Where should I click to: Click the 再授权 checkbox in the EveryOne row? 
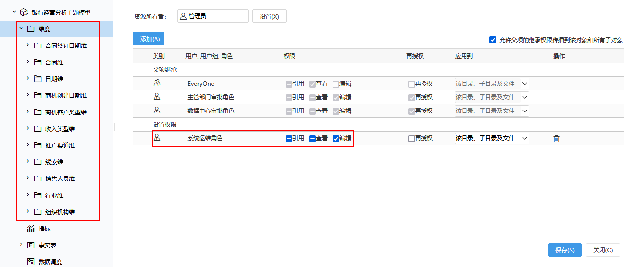[412, 84]
